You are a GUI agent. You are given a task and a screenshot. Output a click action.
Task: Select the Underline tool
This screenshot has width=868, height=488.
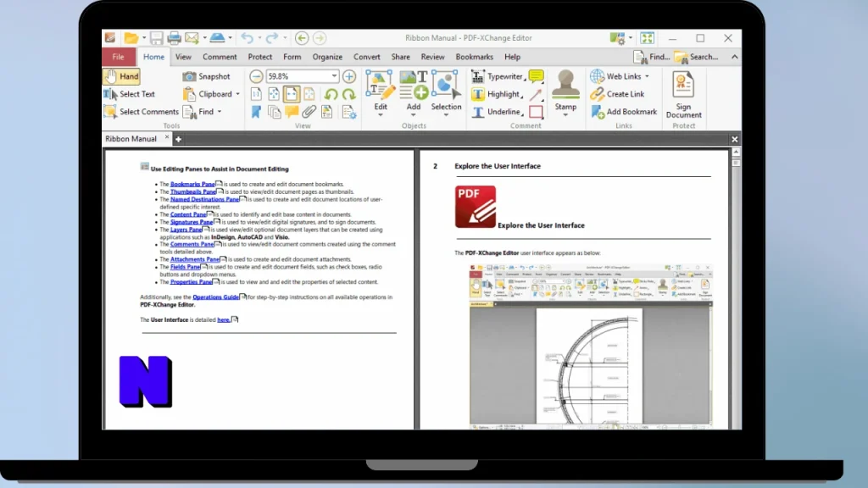(496, 112)
